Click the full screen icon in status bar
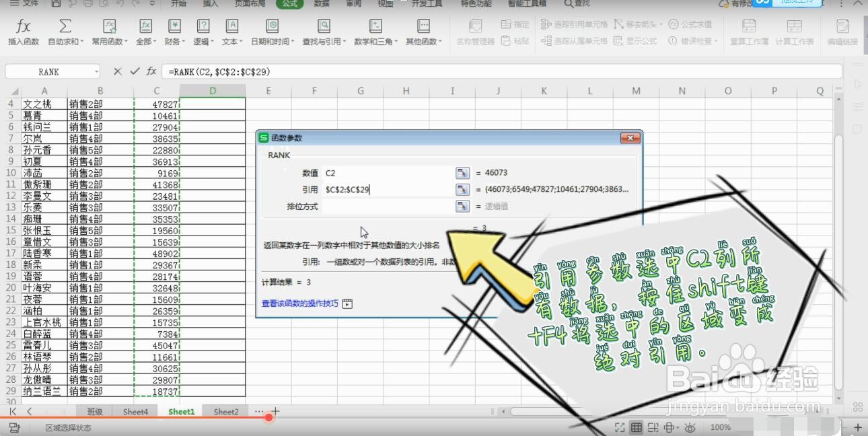The width and height of the screenshot is (868, 436). coord(620,427)
